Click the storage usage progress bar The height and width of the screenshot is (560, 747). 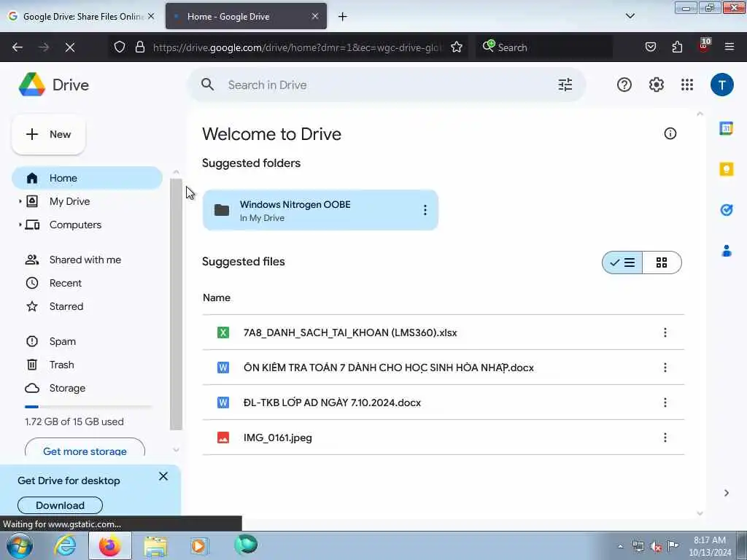point(88,407)
